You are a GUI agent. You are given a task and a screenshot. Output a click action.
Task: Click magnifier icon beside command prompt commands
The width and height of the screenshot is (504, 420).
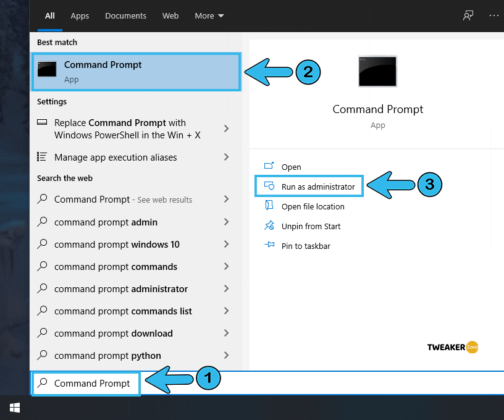point(42,266)
